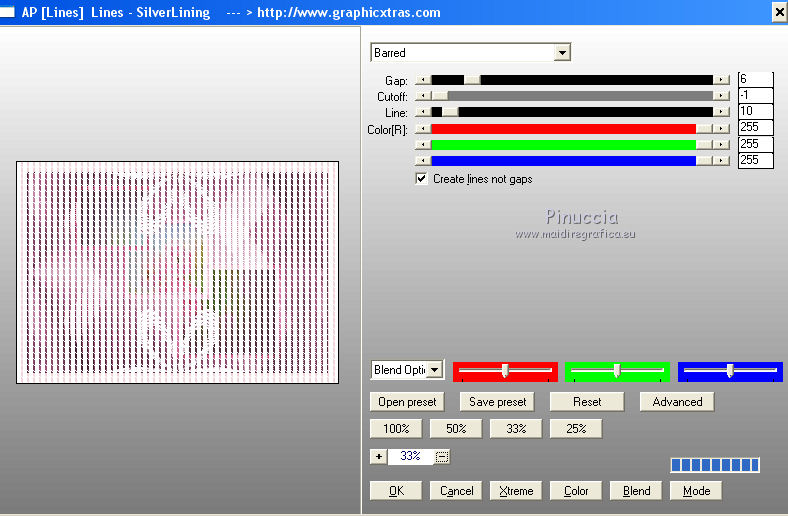Click the blue blend slider
The width and height of the screenshot is (788, 516).
click(730, 371)
